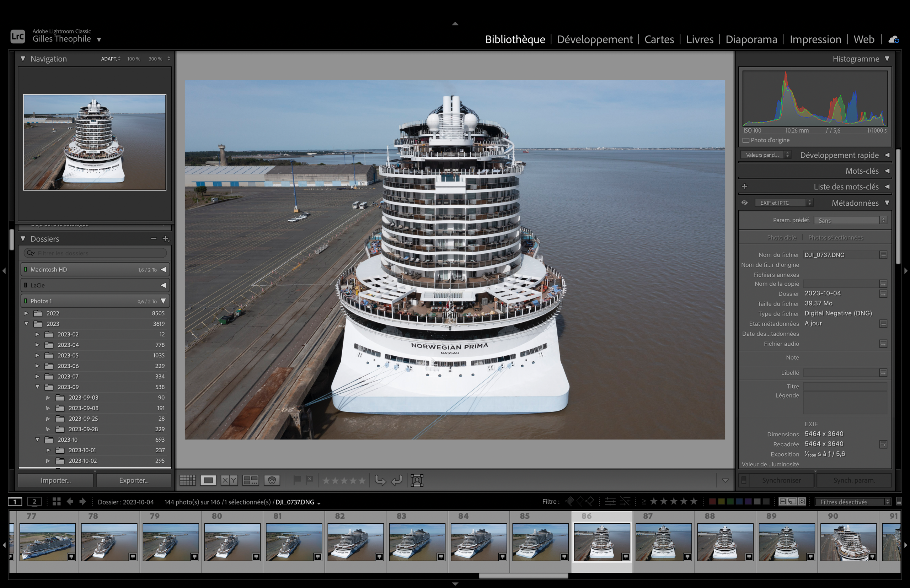The height and width of the screenshot is (588, 910).
Task: Click the filmstrip grid shortcut icon
Action: [57, 502]
